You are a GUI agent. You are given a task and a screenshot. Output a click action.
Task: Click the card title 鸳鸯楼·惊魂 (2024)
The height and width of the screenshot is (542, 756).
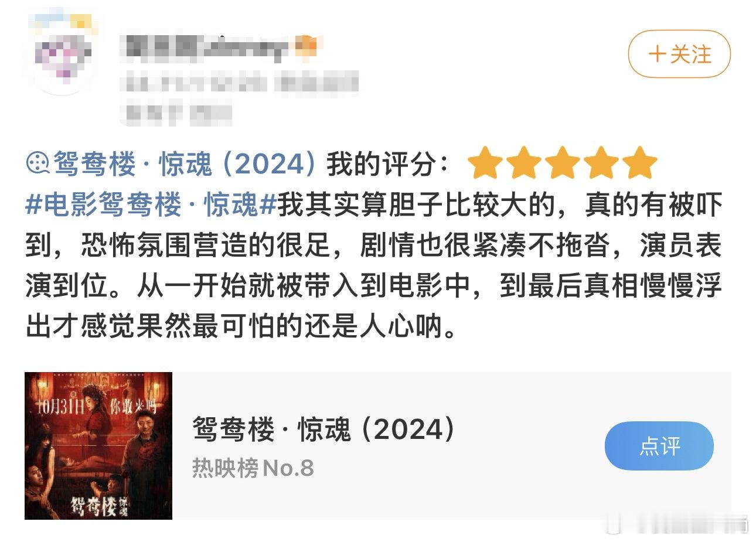[x=324, y=429]
